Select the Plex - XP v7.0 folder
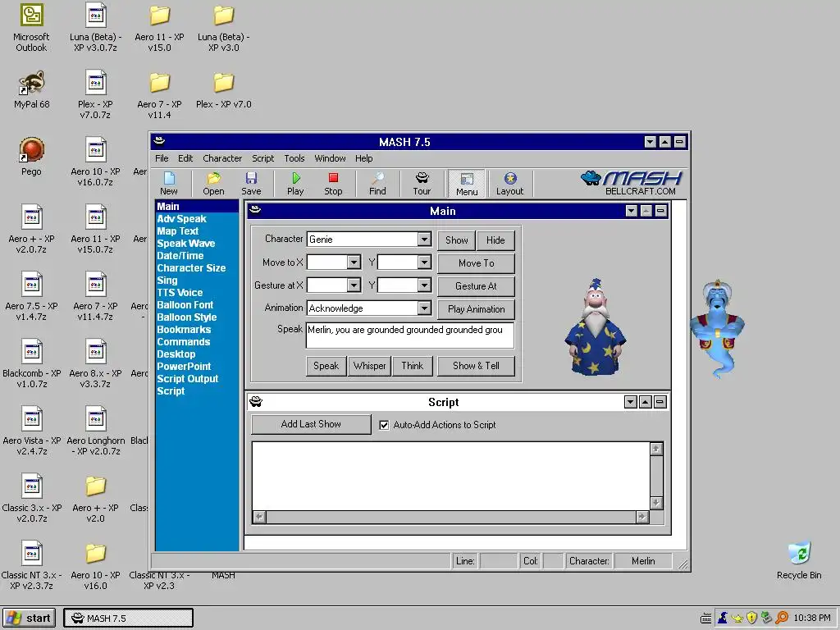 (x=223, y=89)
